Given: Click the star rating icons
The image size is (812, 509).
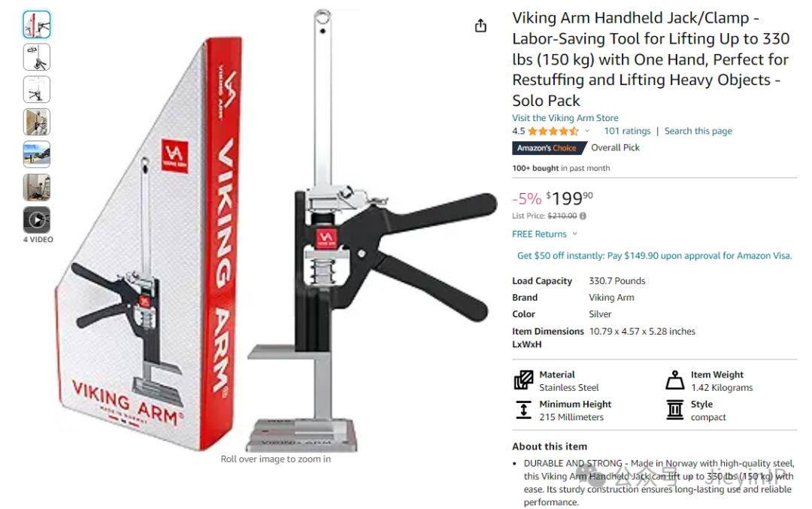Looking at the screenshot, I should point(553,132).
